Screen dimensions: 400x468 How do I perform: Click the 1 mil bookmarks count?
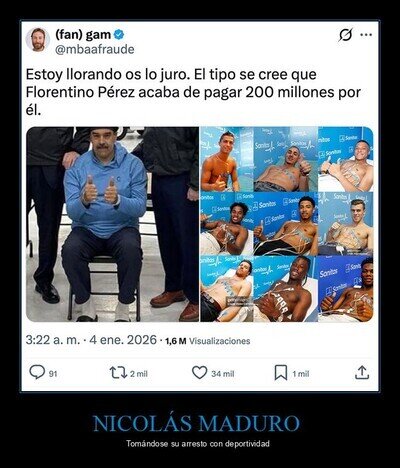301,374
